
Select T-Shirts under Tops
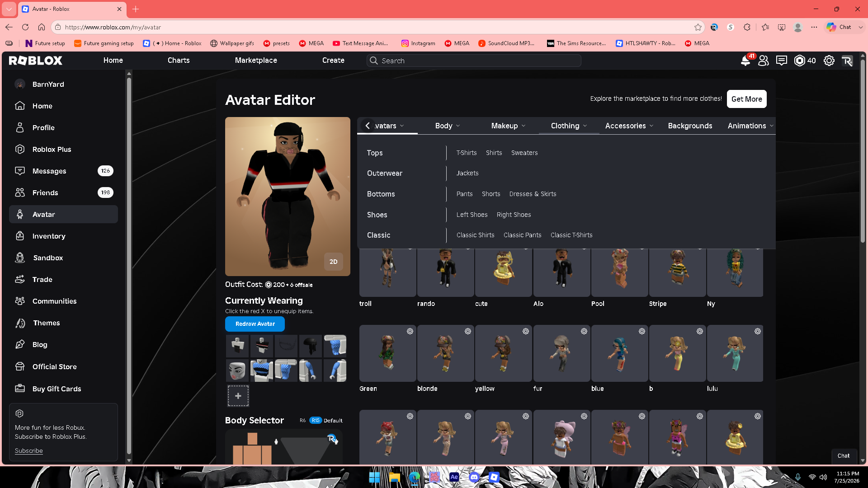(467, 153)
